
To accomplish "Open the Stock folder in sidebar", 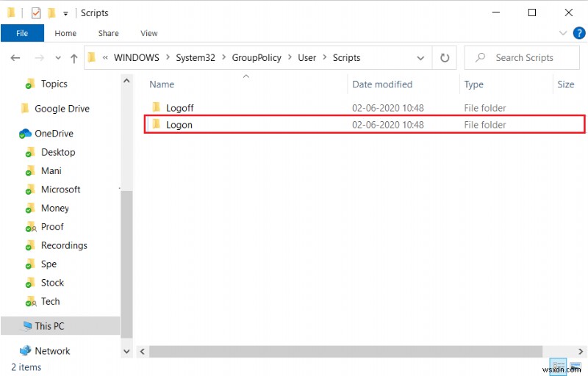I will pyautogui.click(x=52, y=283).
